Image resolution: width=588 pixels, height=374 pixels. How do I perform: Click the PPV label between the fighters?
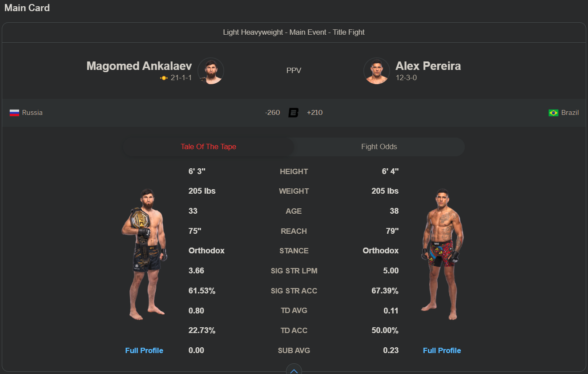(294, 71)
